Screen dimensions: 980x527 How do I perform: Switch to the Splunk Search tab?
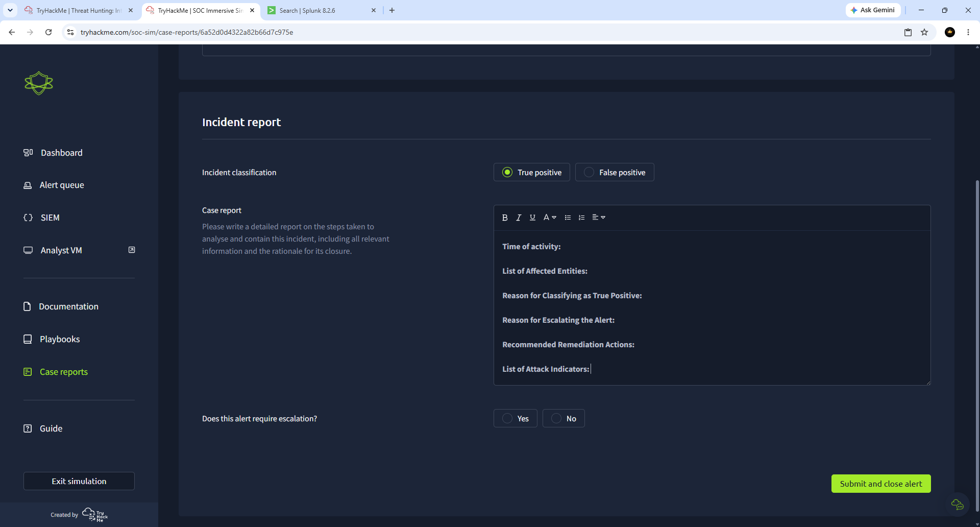click(x=322, y=10)
